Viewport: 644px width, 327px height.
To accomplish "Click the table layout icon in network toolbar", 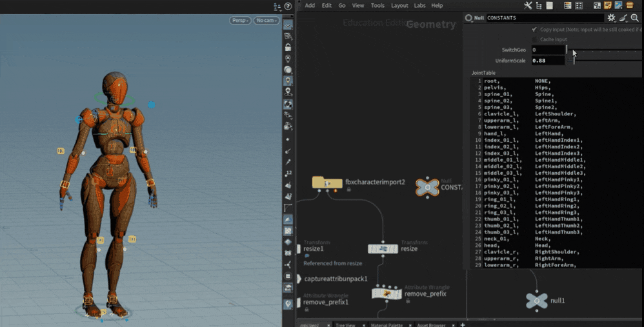I will [579, 5].
